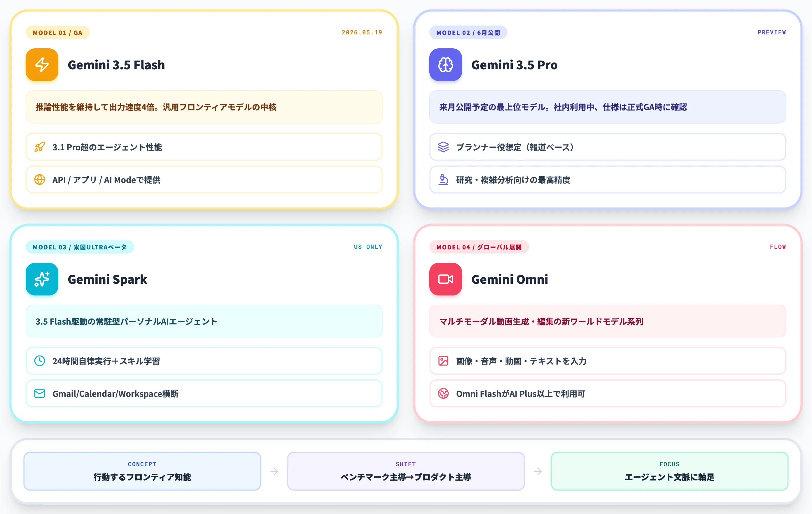Image resolution: width=812 pixels, height=514 pixels.
Task: Click the 来月公開予定の最上位モデル summary box
Action: 608,107
